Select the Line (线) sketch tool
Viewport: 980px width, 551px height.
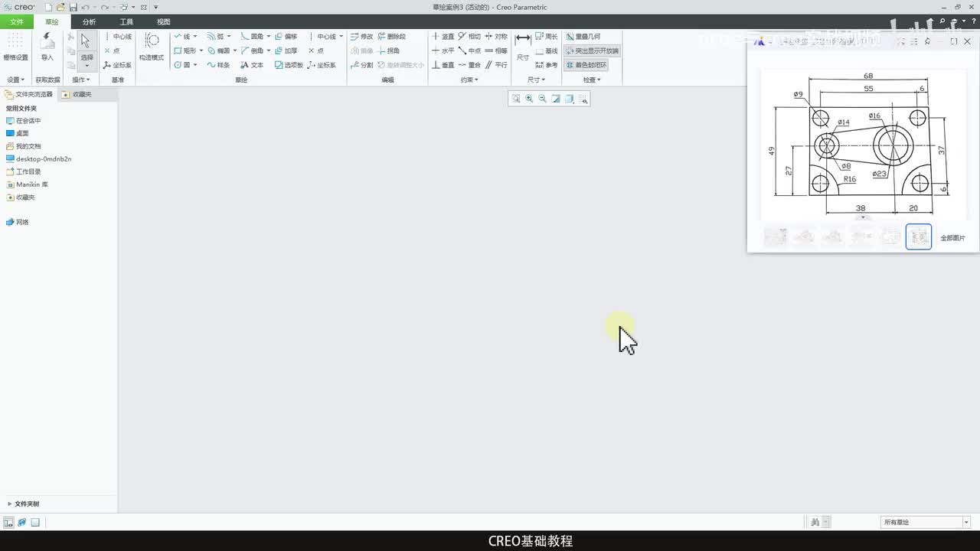pos(182,37)
